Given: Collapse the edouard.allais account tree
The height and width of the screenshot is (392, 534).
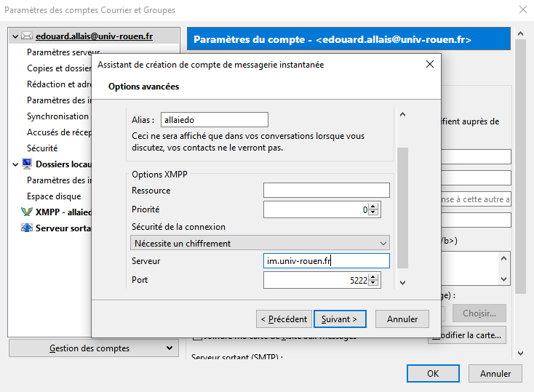Looking at the screenshot, I should pyautogui.click(x=16, y=36).
